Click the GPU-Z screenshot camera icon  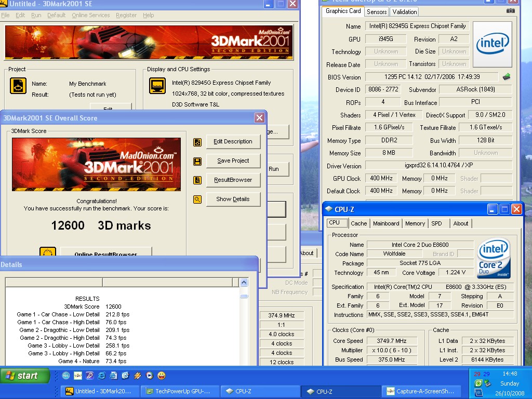click(x=510, y=11)
